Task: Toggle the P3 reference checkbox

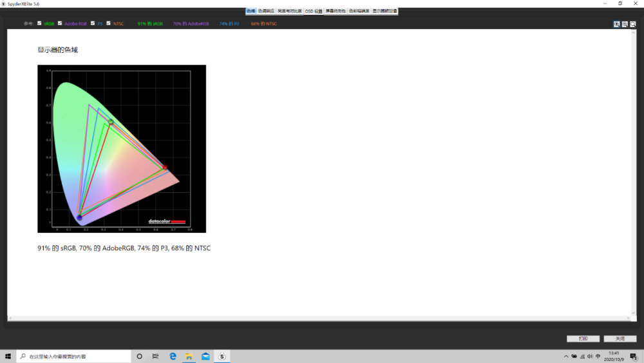Action: [x=93, y=23]
